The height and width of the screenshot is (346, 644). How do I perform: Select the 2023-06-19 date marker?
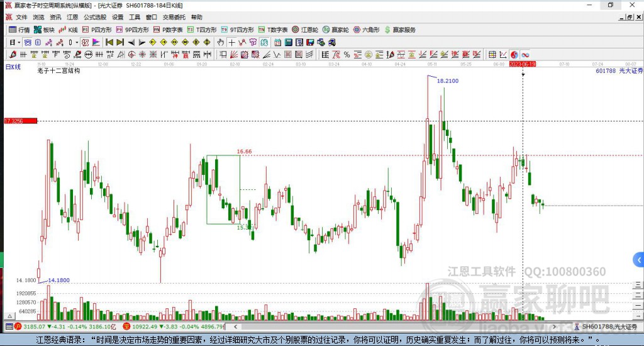click(523, 64)
